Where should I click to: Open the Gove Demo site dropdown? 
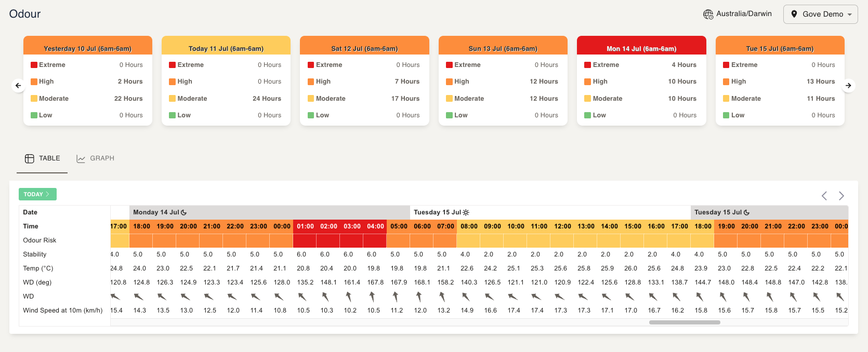click(x=820, y=14)
